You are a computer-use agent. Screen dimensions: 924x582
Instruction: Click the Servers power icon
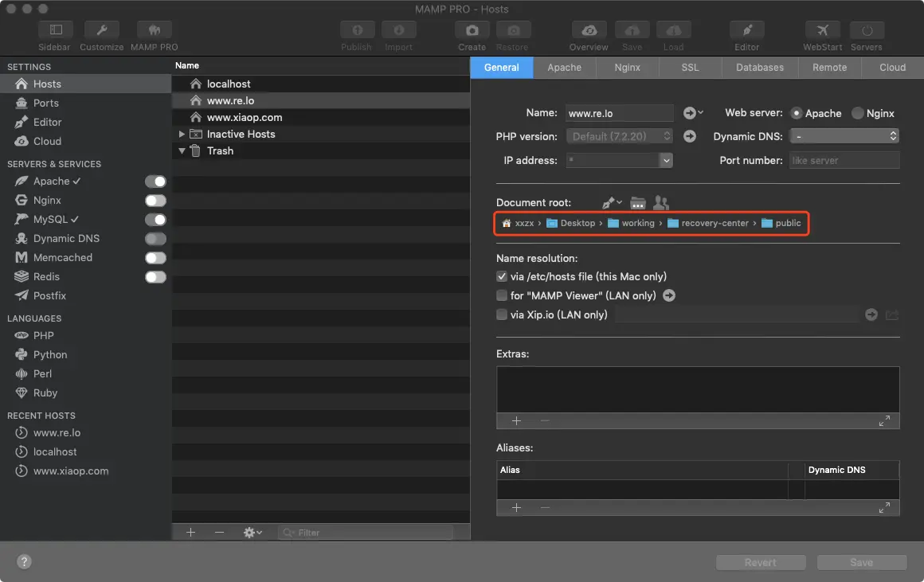tap(867, 29)
